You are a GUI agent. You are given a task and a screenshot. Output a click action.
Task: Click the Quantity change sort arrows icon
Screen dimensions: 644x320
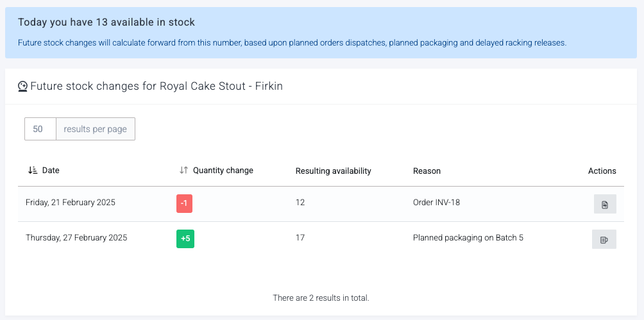coord(184,171)
